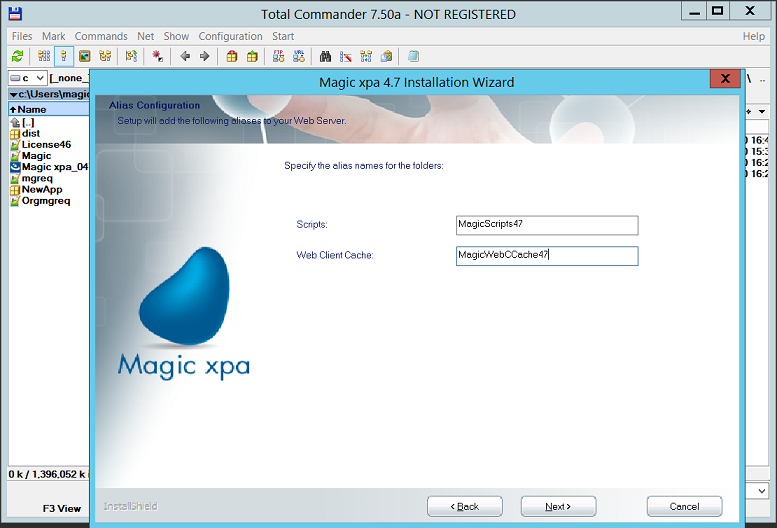Click the red star toolbar icon
The image size is (777, 528).
coord(158,56)
